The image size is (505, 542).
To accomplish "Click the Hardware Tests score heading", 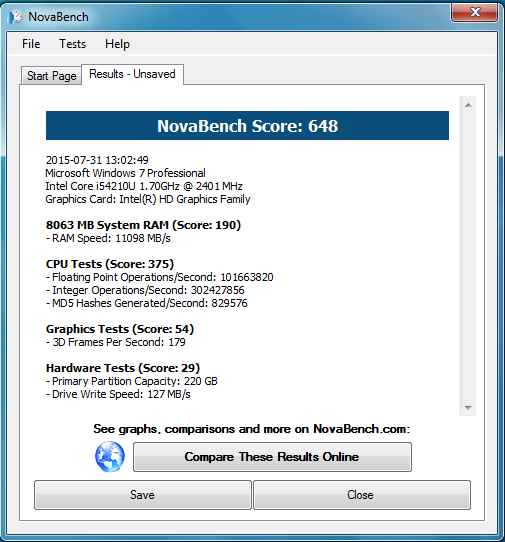I will coord(123,368).
